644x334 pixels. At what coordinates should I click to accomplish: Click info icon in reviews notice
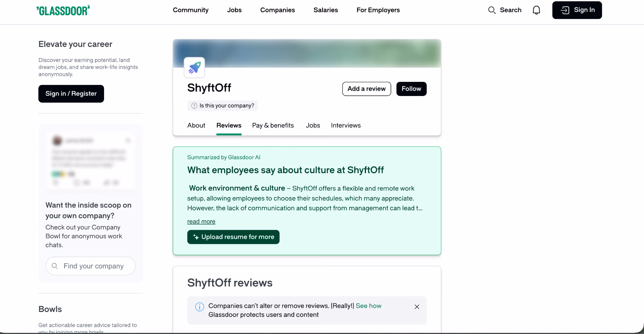200,307
